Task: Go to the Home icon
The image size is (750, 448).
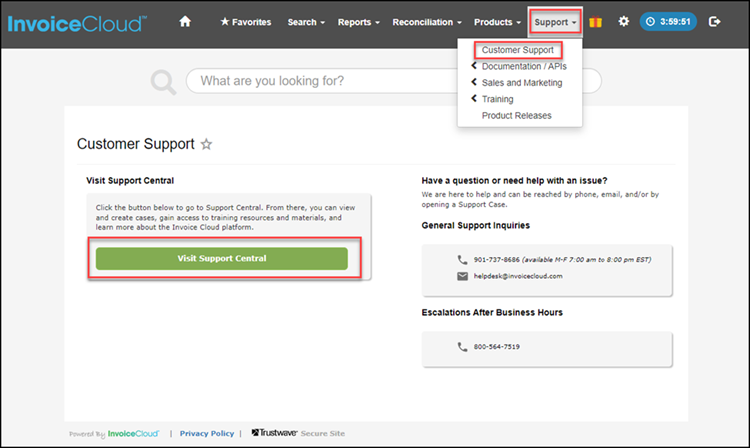Action: click(185, 22)
